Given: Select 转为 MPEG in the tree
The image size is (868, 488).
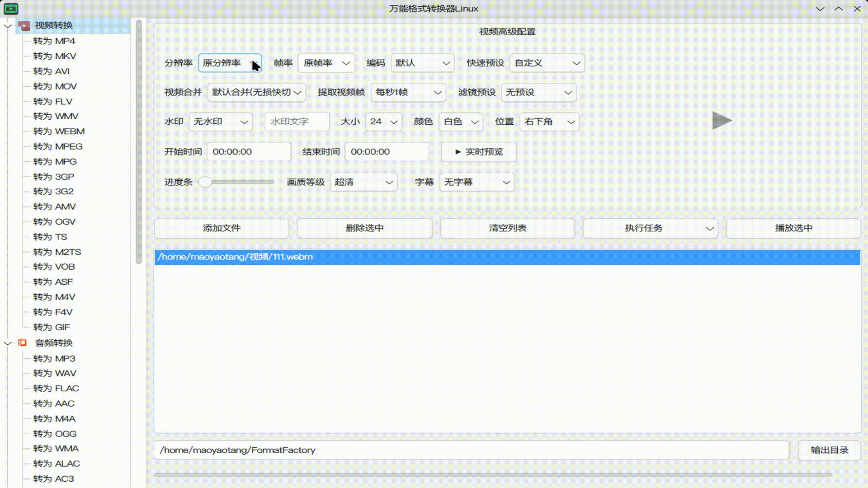Looking at the screenshot, I should click(x=58, y=147).
